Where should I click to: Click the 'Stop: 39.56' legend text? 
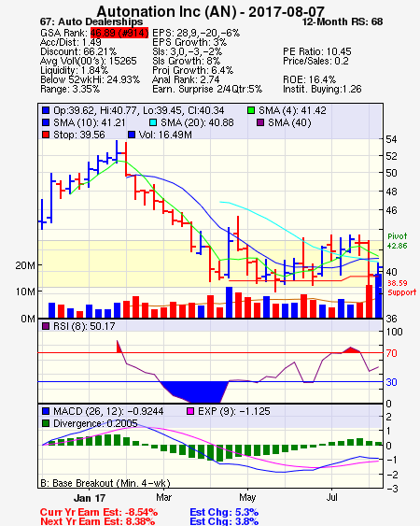tap(78, 135)
